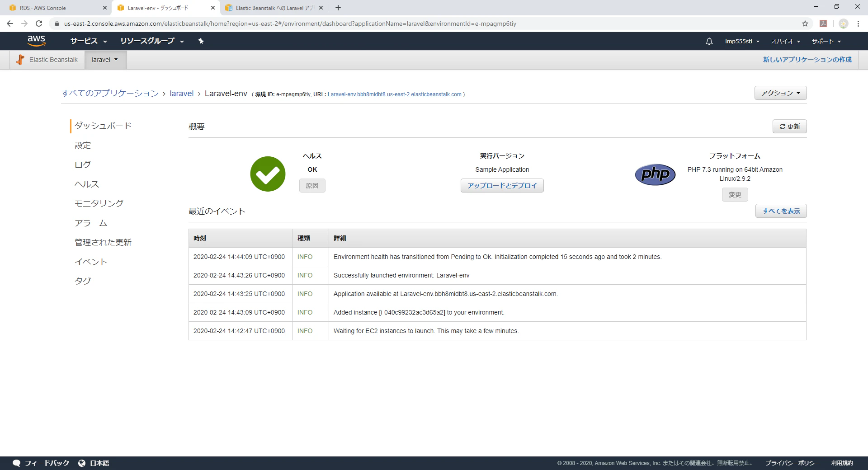Click すべてのアプリケーション breadcrumb link
The image size is (868, 470).
point(110,94)
